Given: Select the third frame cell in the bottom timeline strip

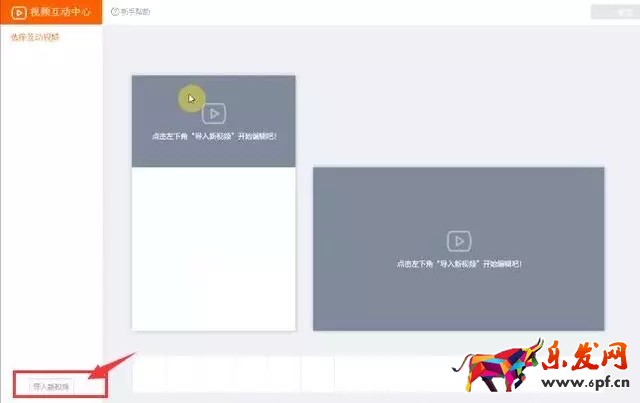Looking at the screenshot, I should coord(217,374).
